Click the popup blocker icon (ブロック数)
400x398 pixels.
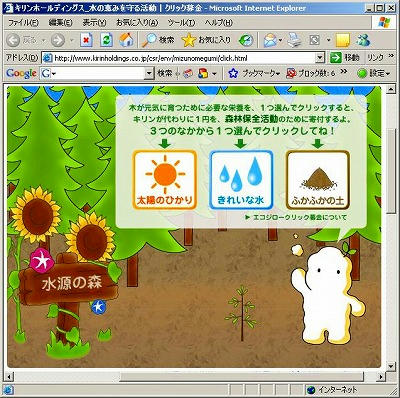click(x=291, y=73)
